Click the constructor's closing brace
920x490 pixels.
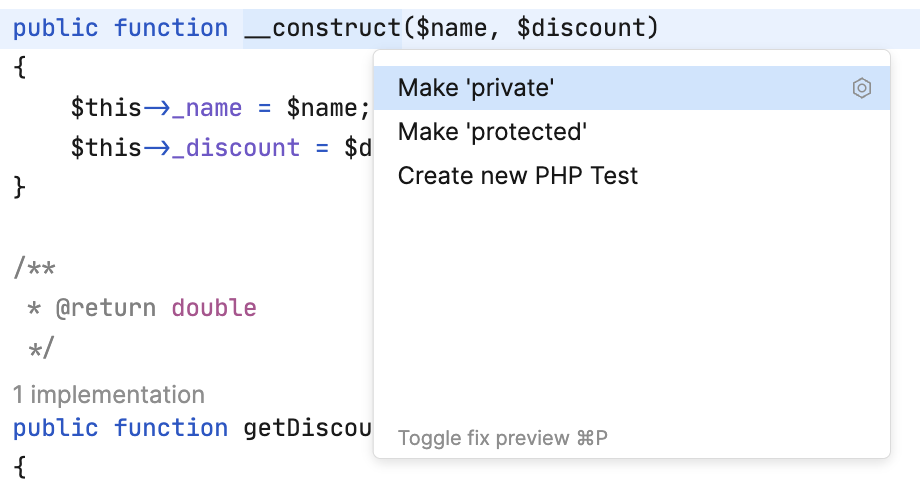pos(20,188)
